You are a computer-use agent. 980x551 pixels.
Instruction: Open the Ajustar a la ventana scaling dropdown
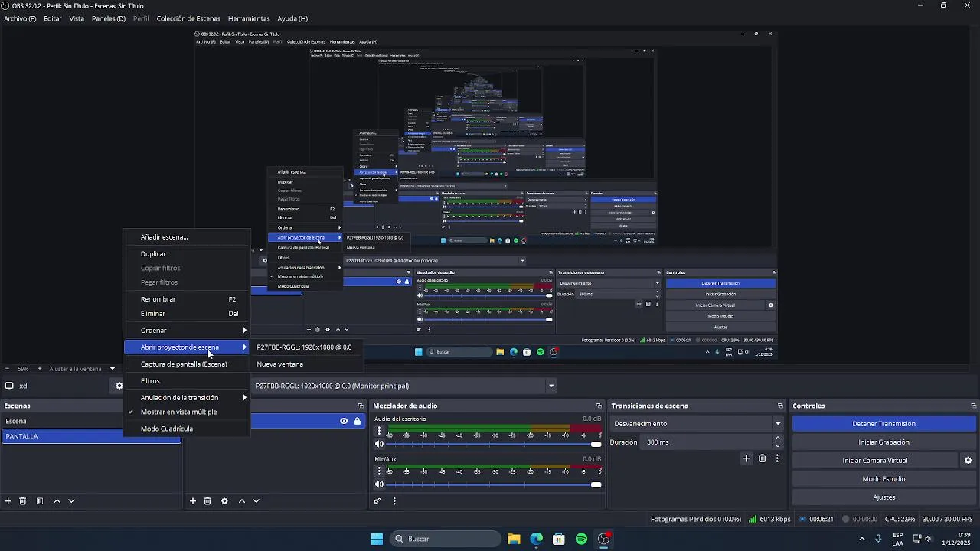point(82,369)
